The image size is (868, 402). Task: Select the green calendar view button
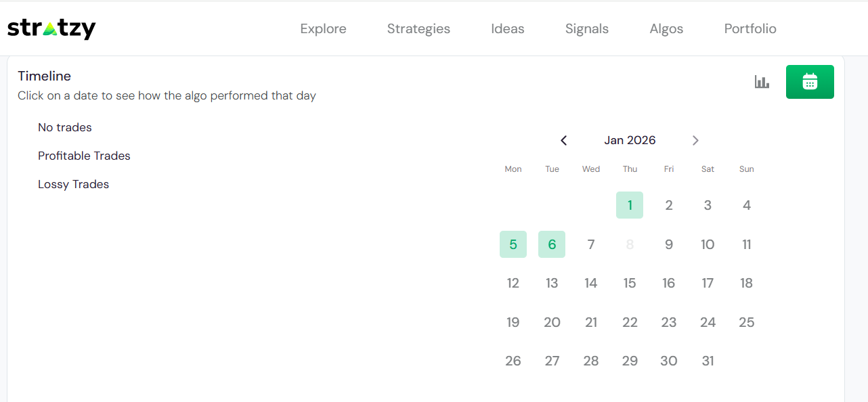810,82
